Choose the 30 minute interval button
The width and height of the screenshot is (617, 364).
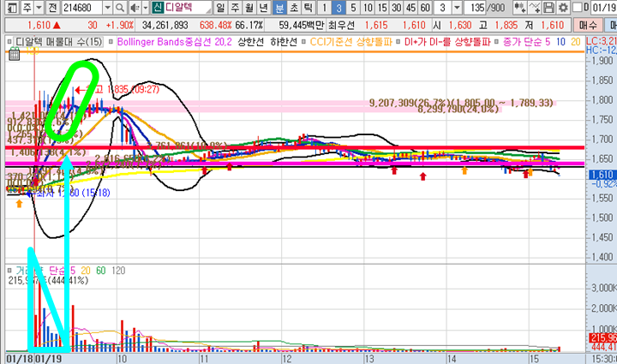(x=396, y=8)
